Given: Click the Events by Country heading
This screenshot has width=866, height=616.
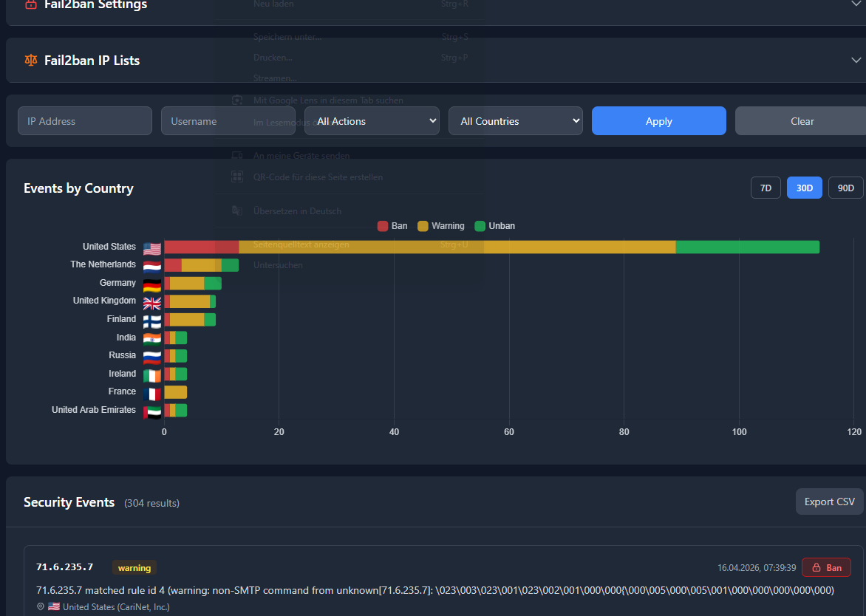Looking at the screenshot, I should coord(78,188).
